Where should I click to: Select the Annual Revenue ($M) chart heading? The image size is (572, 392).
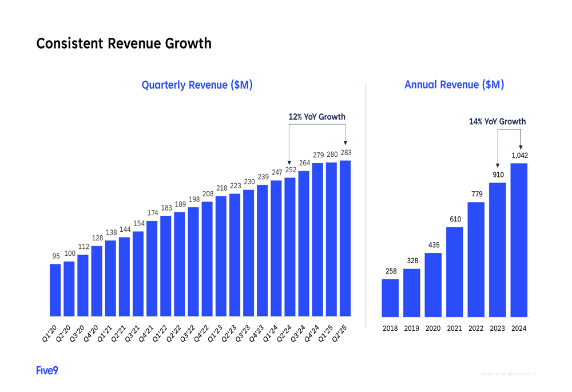point(454,85)
